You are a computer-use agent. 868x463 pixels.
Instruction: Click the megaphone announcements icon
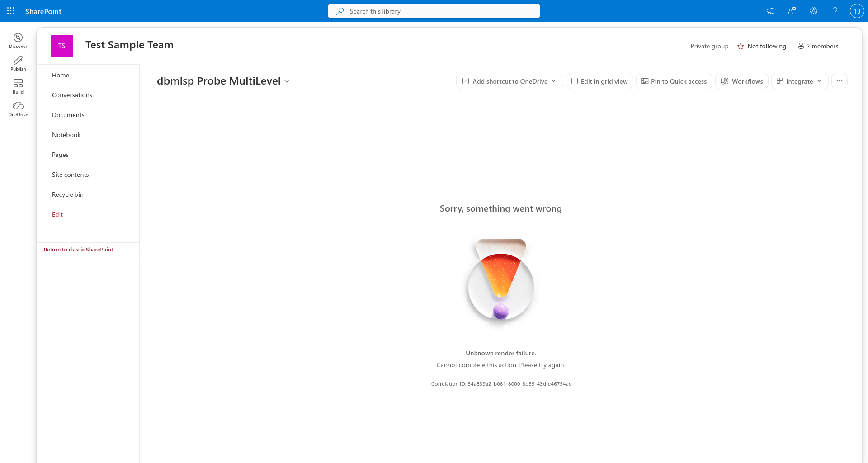(x=770, y=11)
